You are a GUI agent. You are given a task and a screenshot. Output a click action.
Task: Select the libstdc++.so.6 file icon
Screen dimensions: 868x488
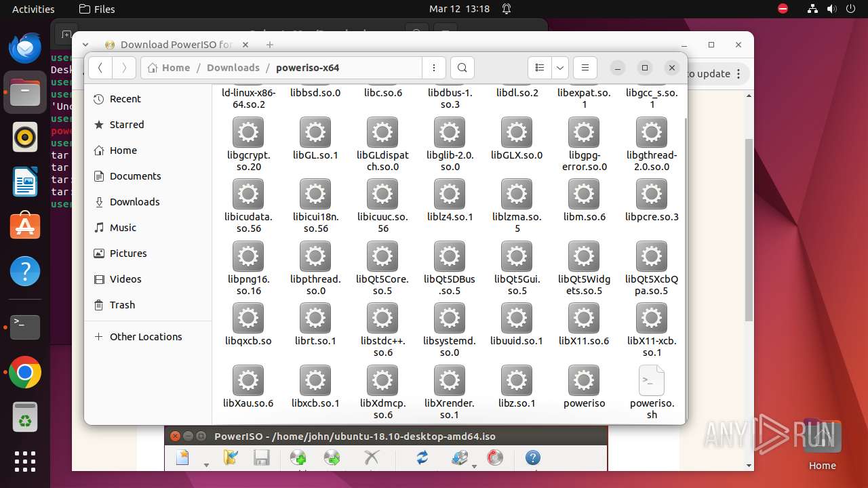(x=382, y=318)
